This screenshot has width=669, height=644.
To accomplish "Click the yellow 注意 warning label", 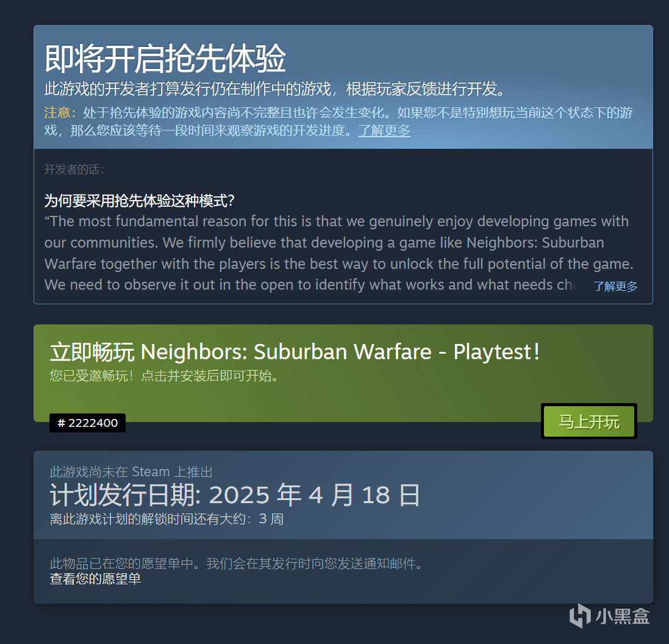I will [60, 112].
